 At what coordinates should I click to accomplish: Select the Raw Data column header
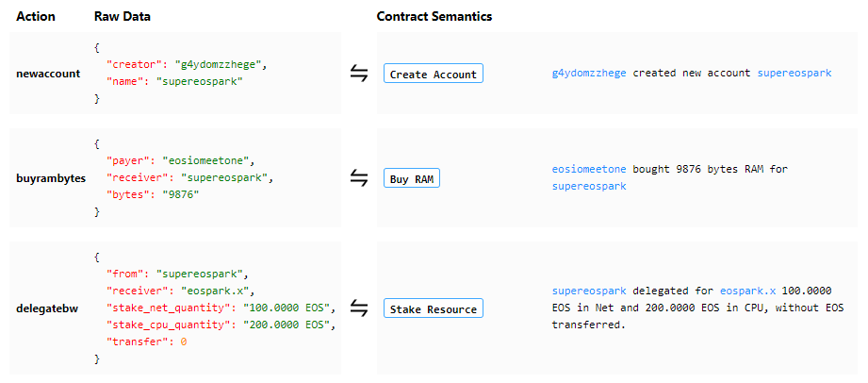pyautogui.click(x=123, y=17)
